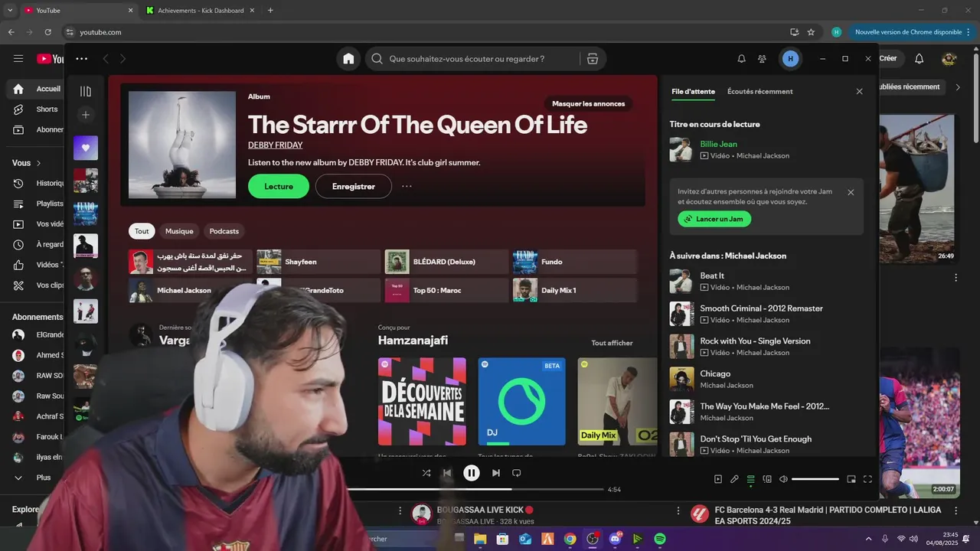Go forward with Spotify navigation arrow
Screen dimensions: 980x551
(x=122, y=59)
